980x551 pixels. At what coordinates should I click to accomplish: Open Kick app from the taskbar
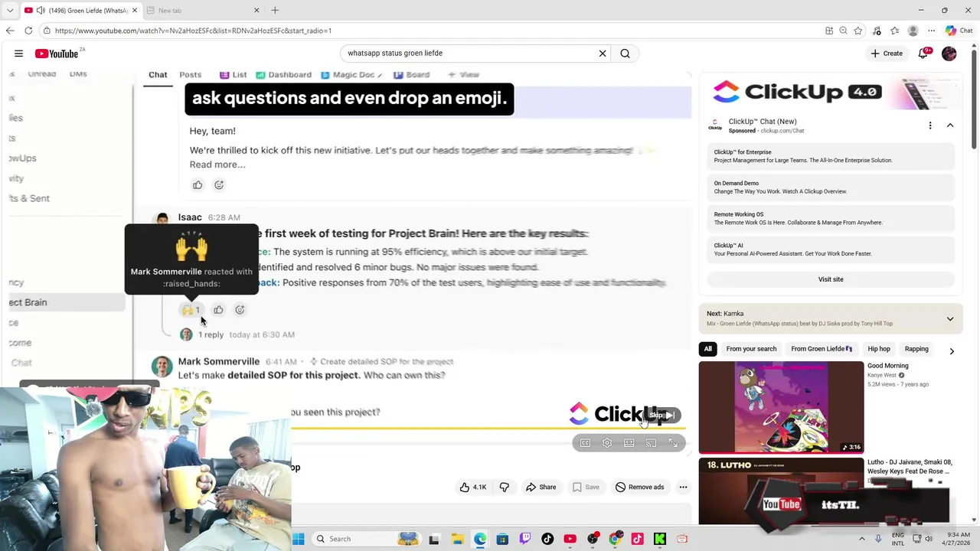[660, 539]
